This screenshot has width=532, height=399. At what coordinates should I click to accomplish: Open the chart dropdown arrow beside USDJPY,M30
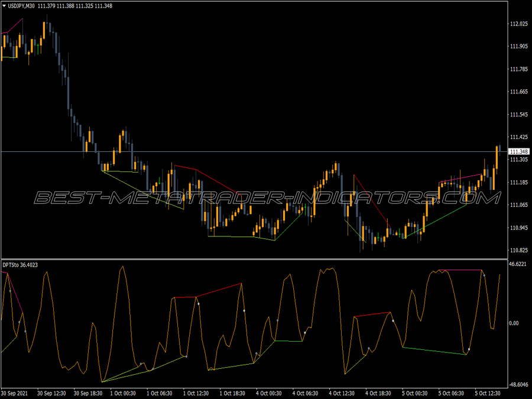coord(4,6)
